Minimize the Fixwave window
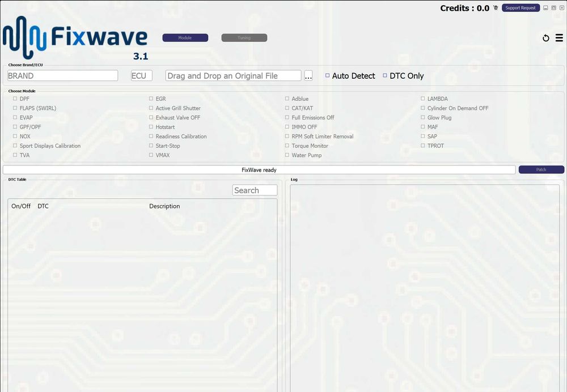 click(545, 7)
